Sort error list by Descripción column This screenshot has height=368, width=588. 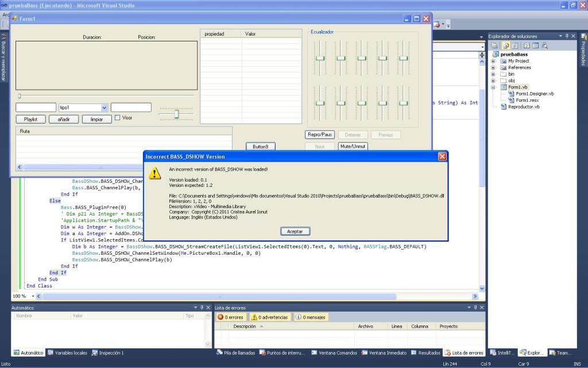pos(292,327)
